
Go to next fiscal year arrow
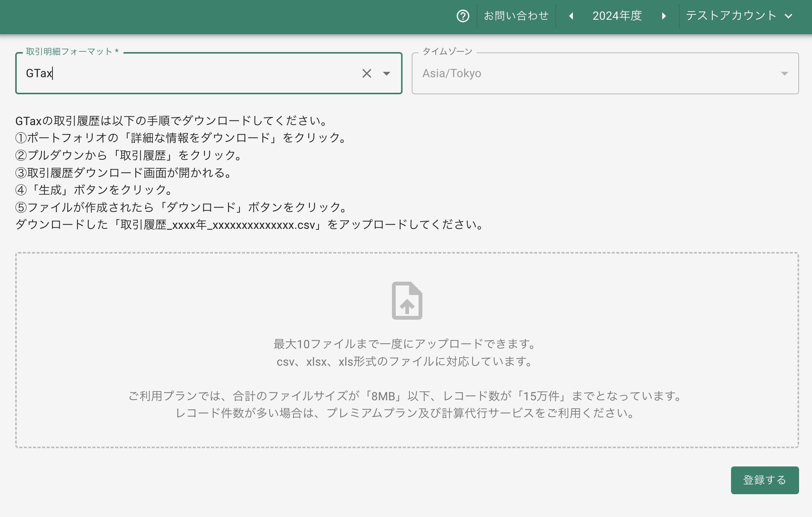click(x=664, y=16)
